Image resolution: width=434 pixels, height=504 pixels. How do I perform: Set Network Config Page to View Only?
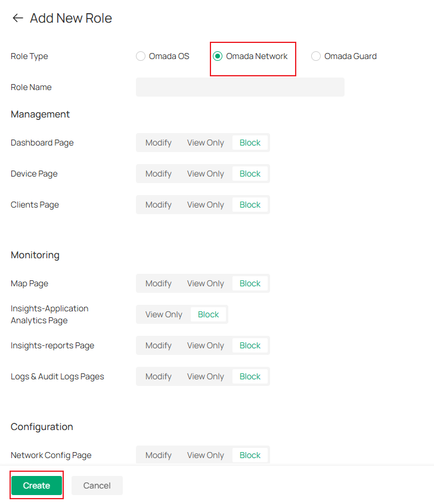206,455
